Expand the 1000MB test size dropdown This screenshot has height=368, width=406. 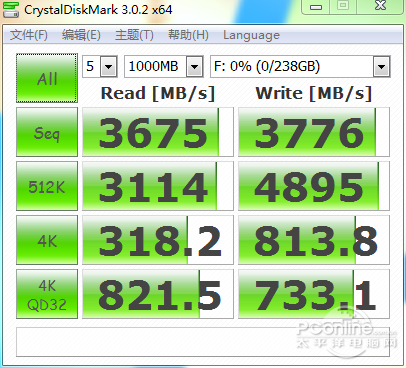195,67
